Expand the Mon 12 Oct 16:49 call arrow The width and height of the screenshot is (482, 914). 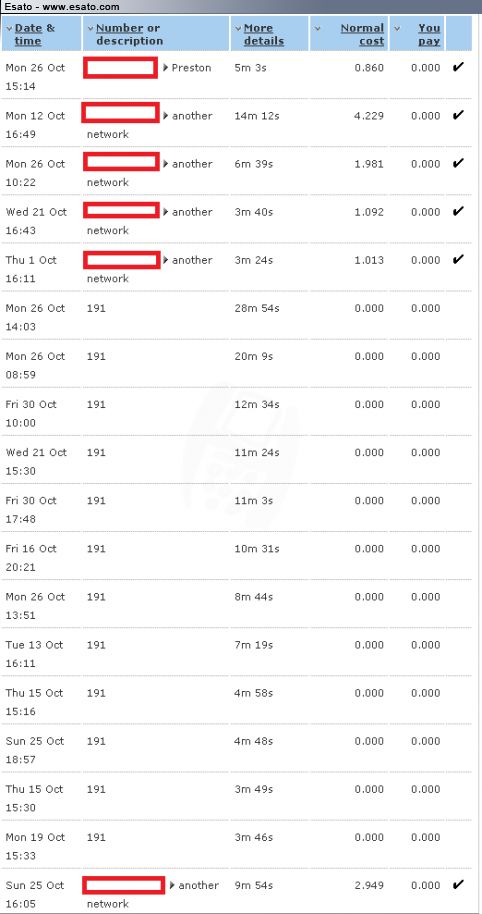[x=166, y=115]
